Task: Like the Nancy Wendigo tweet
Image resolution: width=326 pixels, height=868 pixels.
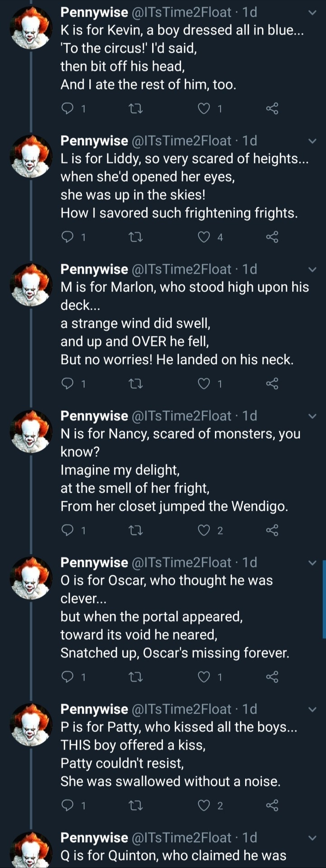Action: point(205,530)
